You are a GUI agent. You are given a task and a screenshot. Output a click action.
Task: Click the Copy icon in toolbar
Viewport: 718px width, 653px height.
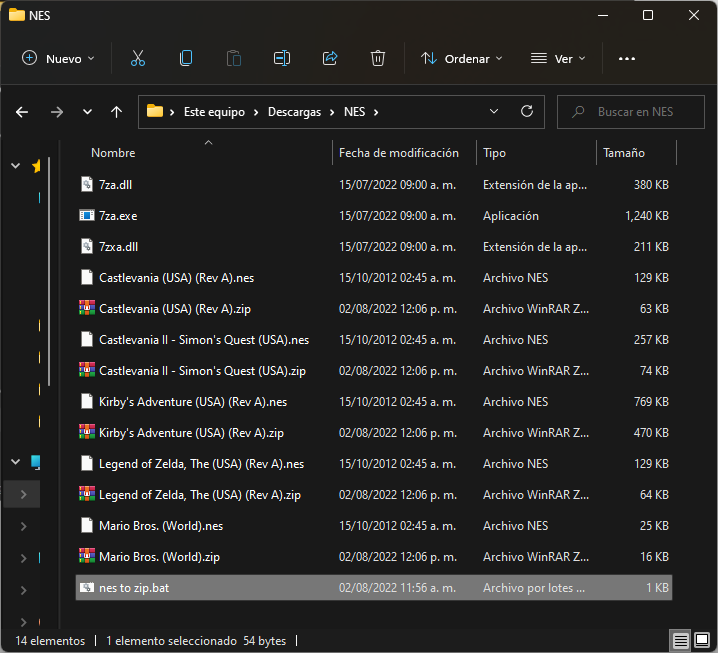click(x=186, y=59)
